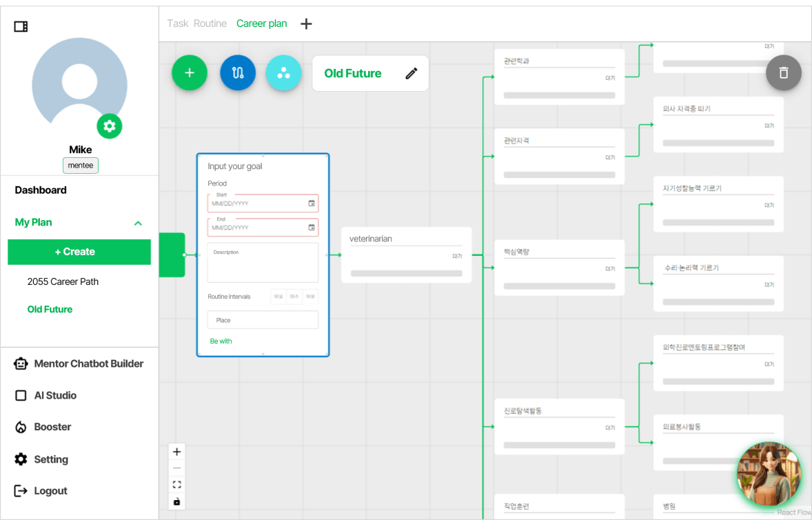Edit the Old Future plan title
Image resolution: width=812 pixels, height=520 pixels.
click(x=412, y=74)
